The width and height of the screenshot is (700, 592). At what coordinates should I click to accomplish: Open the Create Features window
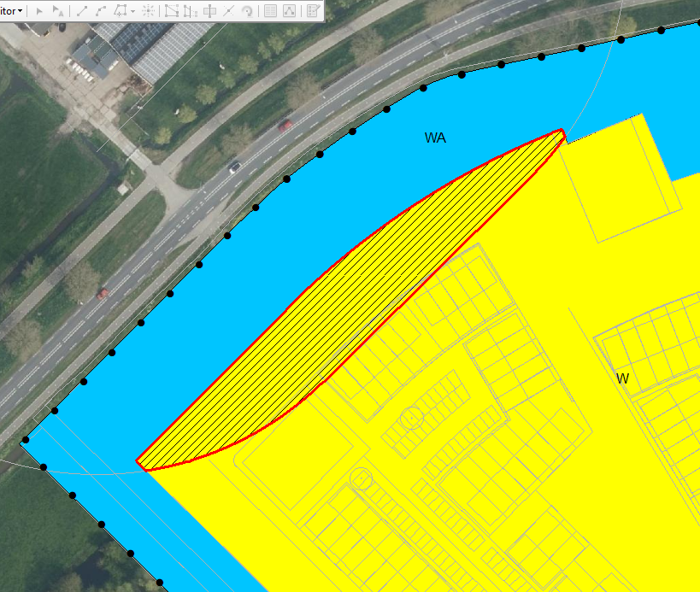tap(314, 11)
